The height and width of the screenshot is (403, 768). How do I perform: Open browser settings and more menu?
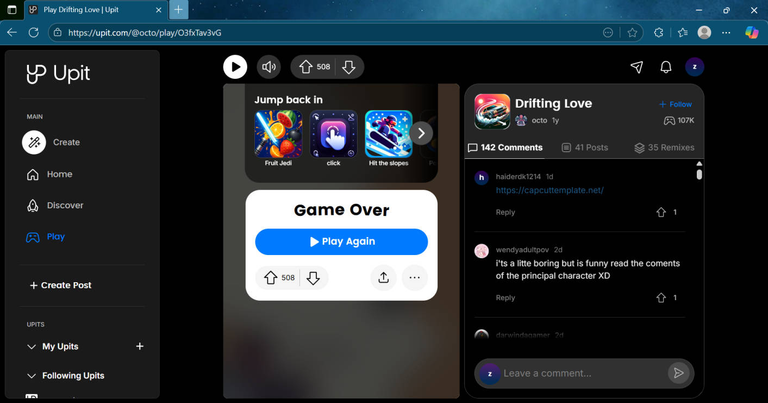(726, 33)
